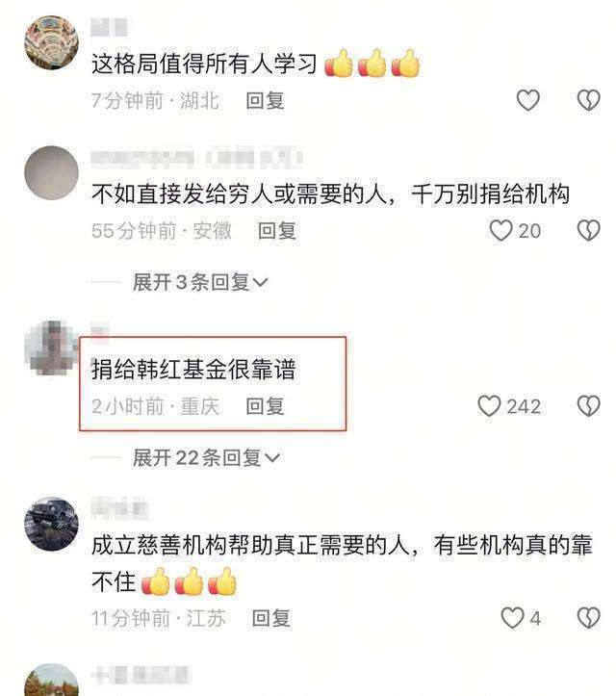
Task: Expand 展开3条回复 replies
Action: (200, 282)
